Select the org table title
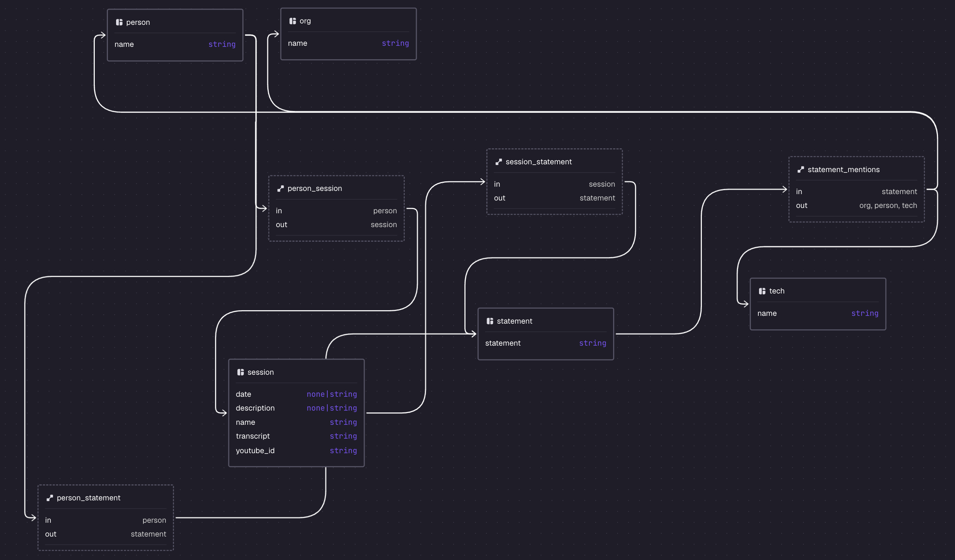Image resolution: width=955 pixels, height=560 pixels. click(305, 21)
